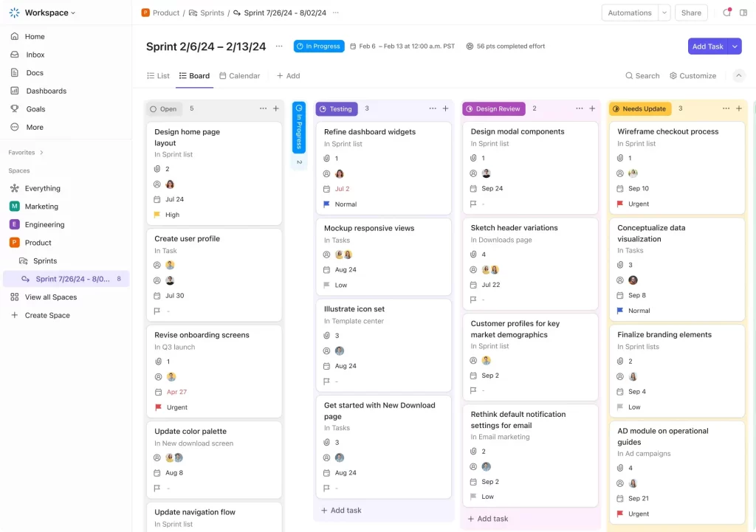Image resolution: width=756 pixels, height=532 pixels.
Task: Click the Testing status label
Action: 337,109
